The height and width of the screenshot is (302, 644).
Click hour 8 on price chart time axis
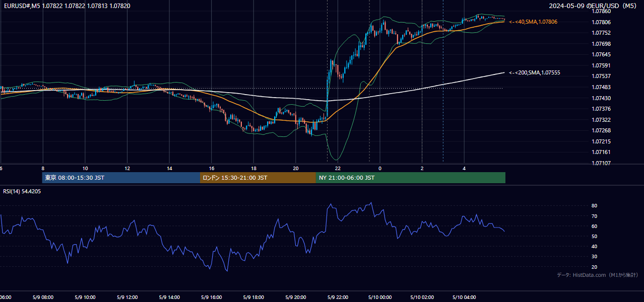coord(43,168)
